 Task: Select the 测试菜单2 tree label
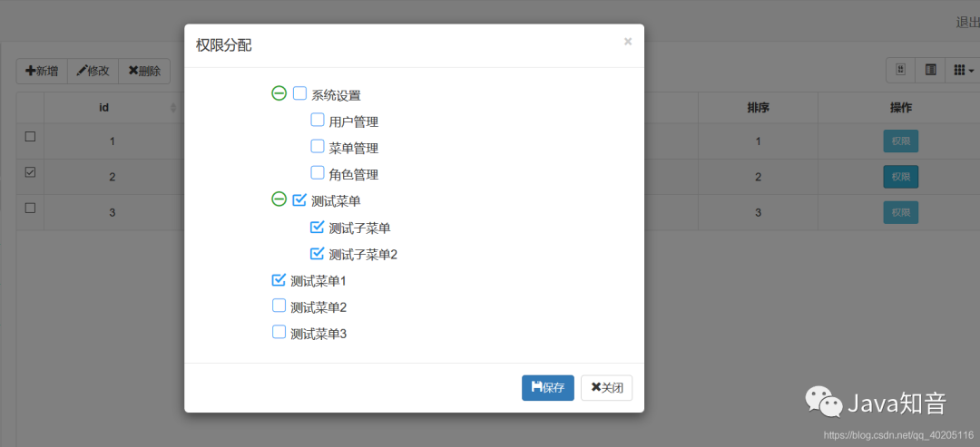318,307
